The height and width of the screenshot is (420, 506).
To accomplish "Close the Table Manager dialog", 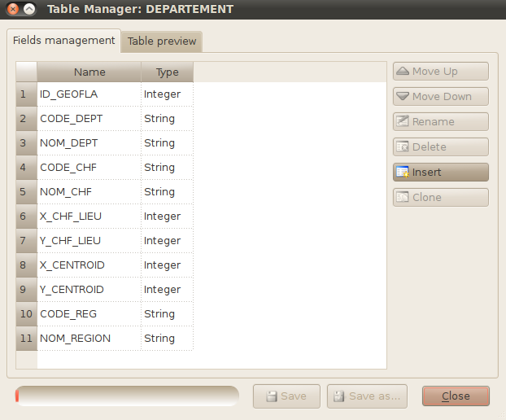I will coord(456,396).
